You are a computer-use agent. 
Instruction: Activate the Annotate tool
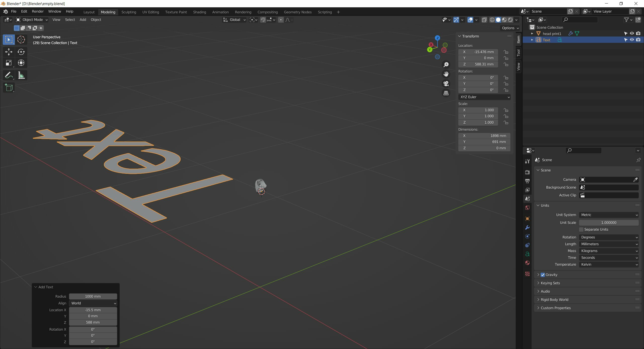tap(9, 75)
